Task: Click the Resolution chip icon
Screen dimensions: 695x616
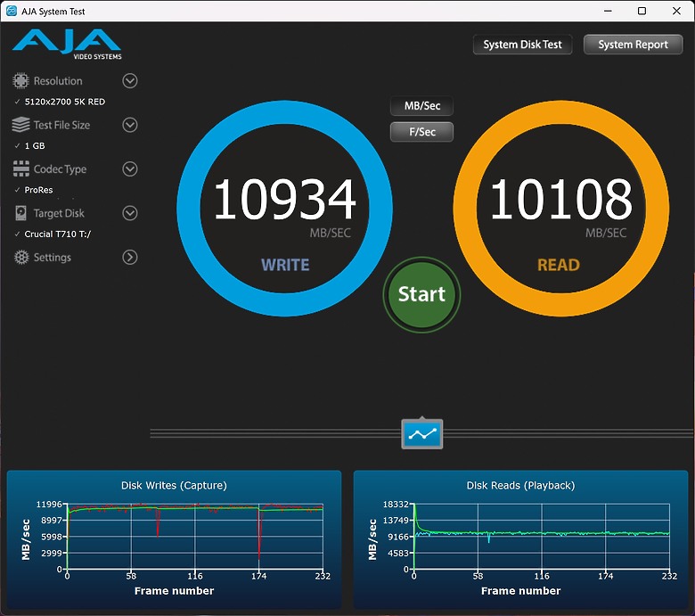Action: pos(20,81)
